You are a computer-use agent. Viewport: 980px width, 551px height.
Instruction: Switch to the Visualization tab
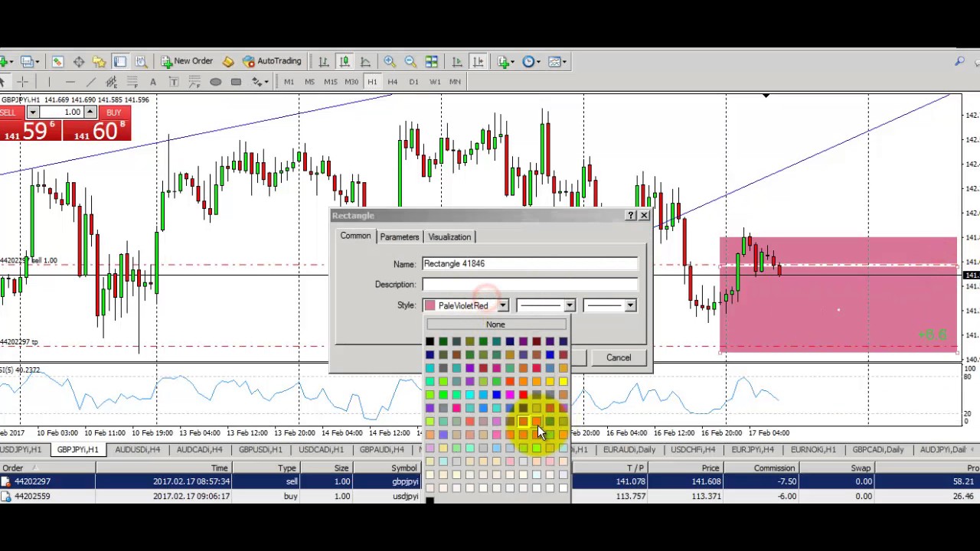click(x=449, y=236)
